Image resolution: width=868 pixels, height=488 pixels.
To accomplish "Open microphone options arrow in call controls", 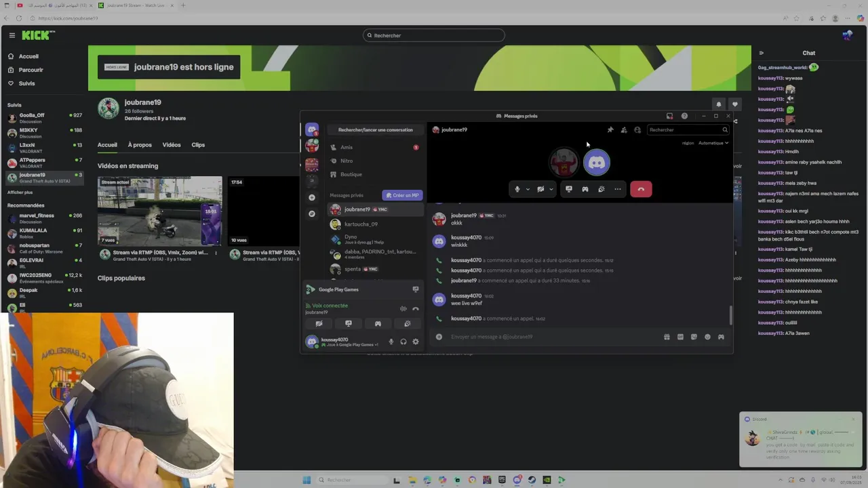I will click(x=528, y=189).
